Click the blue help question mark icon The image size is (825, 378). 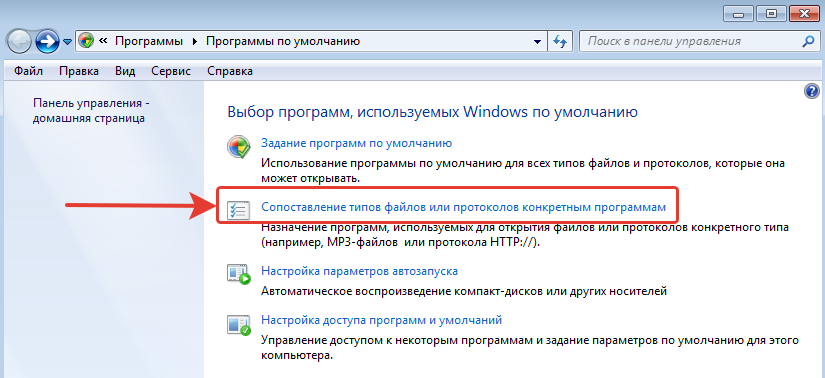pyautogui.click(x=812, y=92)
